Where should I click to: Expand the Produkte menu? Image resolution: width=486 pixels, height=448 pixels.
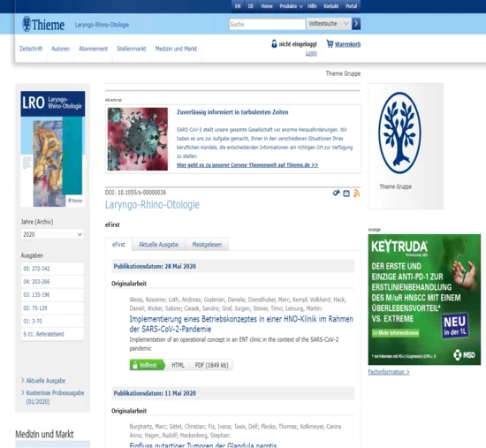coord(291,6)
